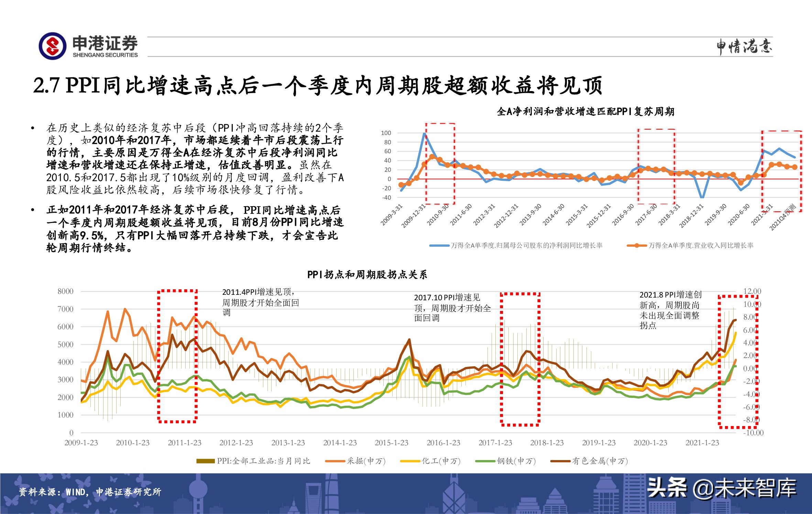Click the second bullet paragraph starting 正如2011年
This screenshot has width=812, height=514.
(x=195, y=228)
